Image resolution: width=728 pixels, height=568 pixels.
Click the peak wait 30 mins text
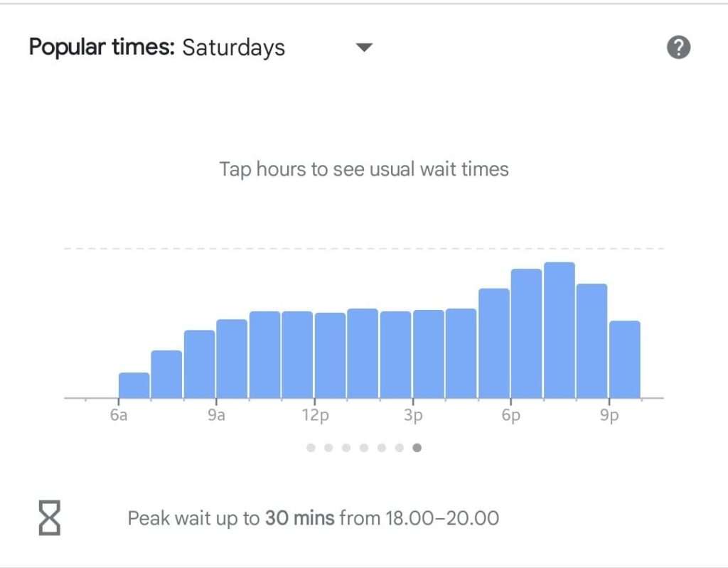(x=313, y=518)
